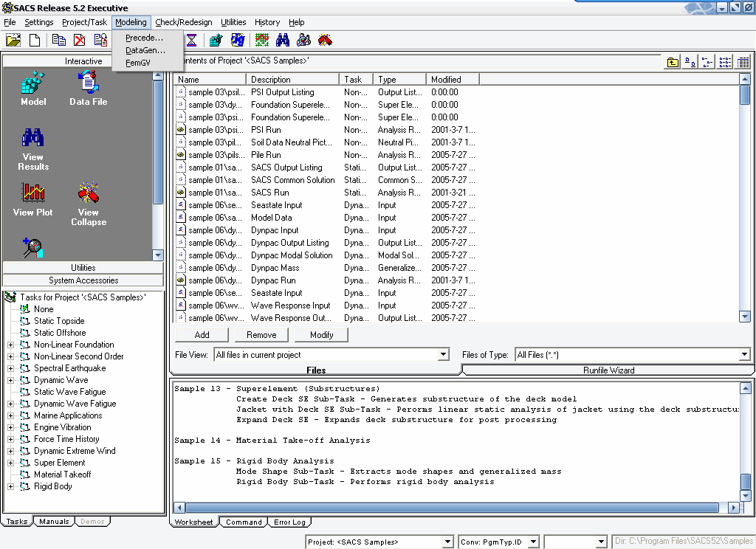
Task: Open the History menu
Action: coord(267,22)
